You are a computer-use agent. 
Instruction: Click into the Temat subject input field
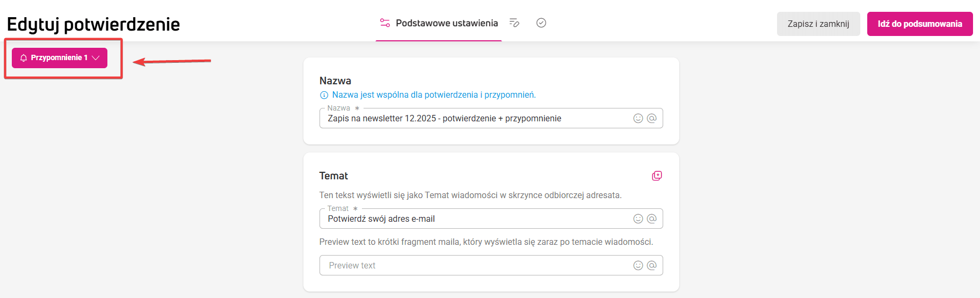point(473,219)
